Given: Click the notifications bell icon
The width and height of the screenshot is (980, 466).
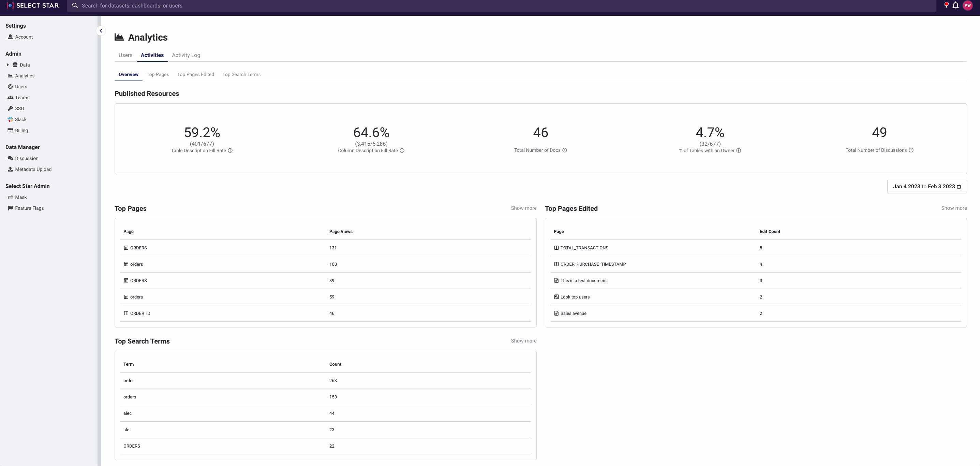Looking at the screenshot, I should [x=955, y=5].
